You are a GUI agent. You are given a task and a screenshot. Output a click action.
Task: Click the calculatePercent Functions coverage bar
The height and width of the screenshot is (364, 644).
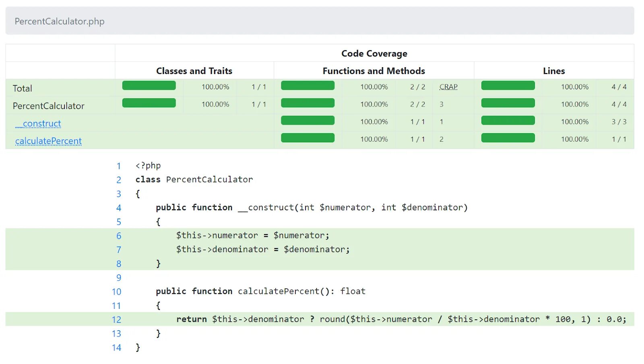tap(308, 138)
